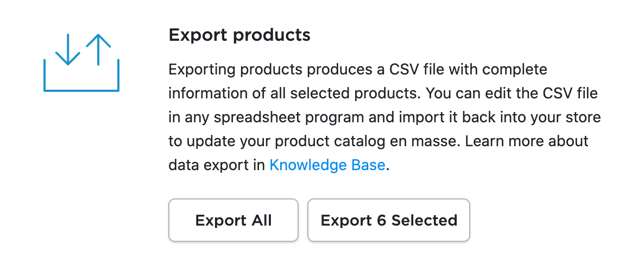The image size is (644, 262).
Task: Click the phrase "You can edit the CSV file"
Action: click(512, 93)
